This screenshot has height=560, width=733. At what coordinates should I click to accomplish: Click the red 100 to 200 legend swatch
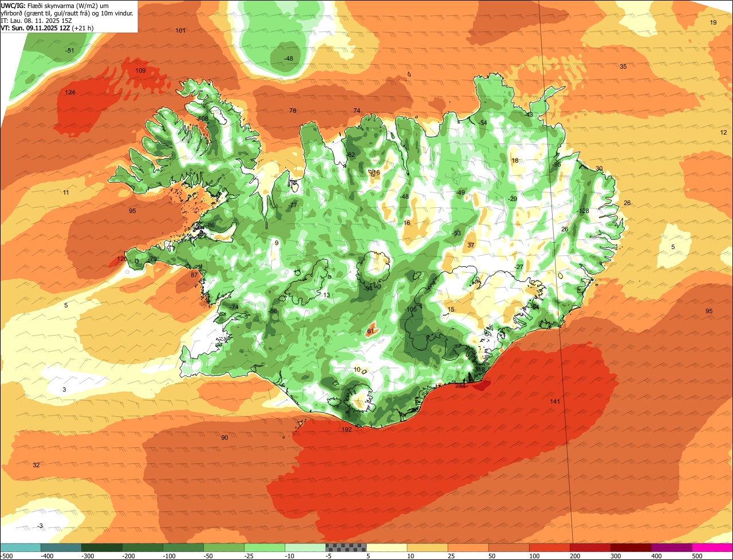(549, 547)
